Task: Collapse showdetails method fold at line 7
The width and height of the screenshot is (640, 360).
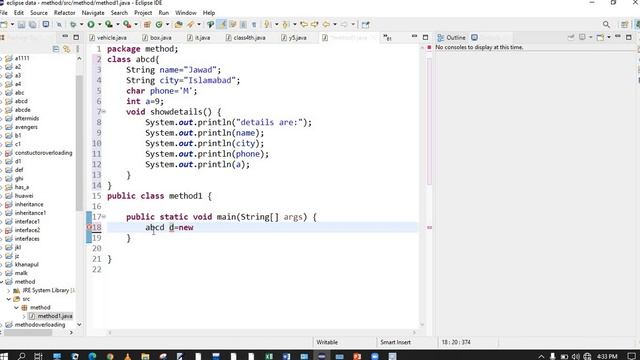Action: (x=104, y=111)
